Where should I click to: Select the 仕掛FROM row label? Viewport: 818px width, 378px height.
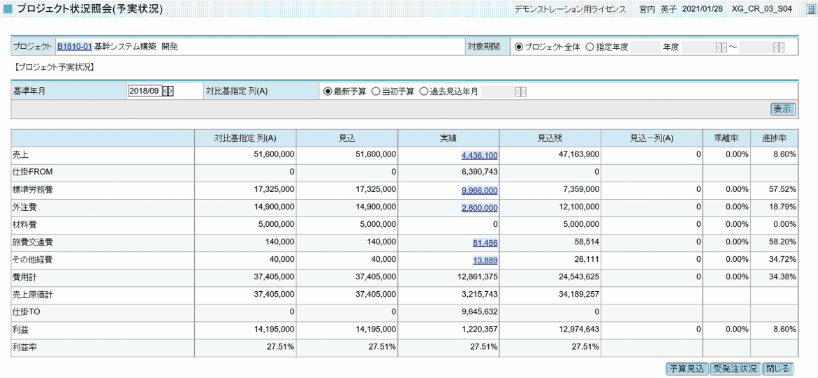tap(31, 173)
